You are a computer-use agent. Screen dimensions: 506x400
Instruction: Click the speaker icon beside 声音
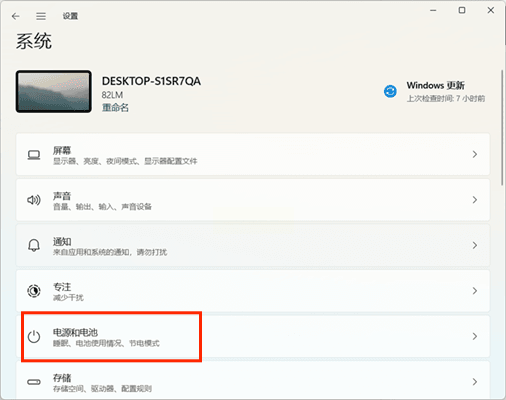coord(34,200)
